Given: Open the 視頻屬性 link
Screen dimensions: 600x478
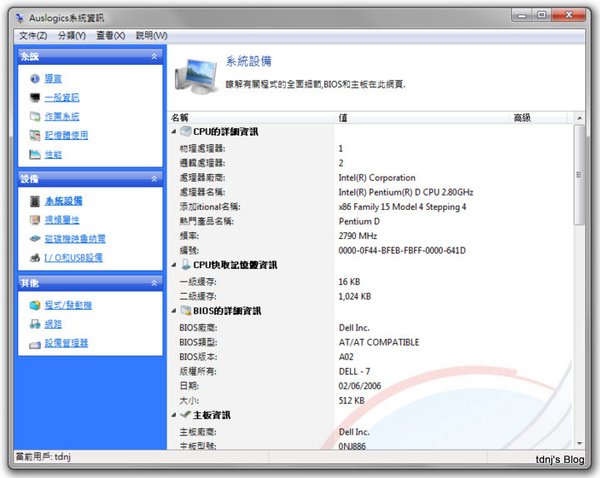Looking at the screenshot, I should click(62, 220).
